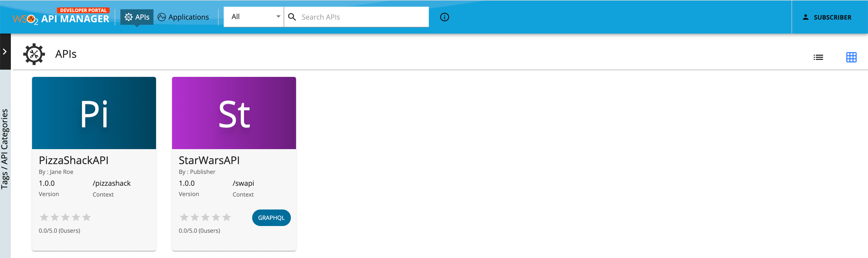Select the APIs navigation tab
This screenshot has height=258, width=868.
142,17
